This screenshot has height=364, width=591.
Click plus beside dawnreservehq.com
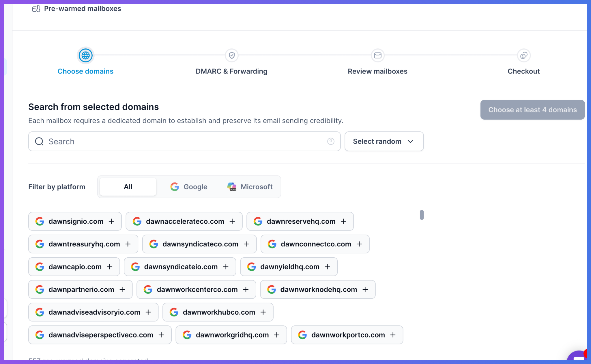[343, 221]
